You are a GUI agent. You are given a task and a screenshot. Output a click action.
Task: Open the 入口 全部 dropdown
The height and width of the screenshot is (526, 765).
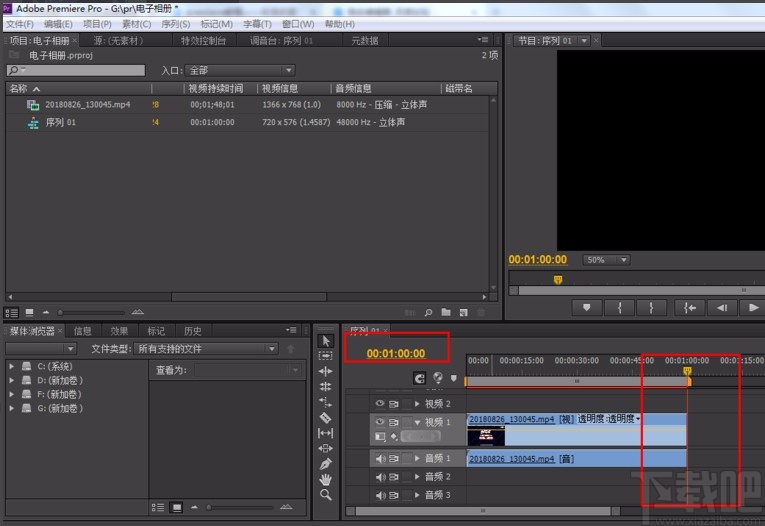click(240, 70)
